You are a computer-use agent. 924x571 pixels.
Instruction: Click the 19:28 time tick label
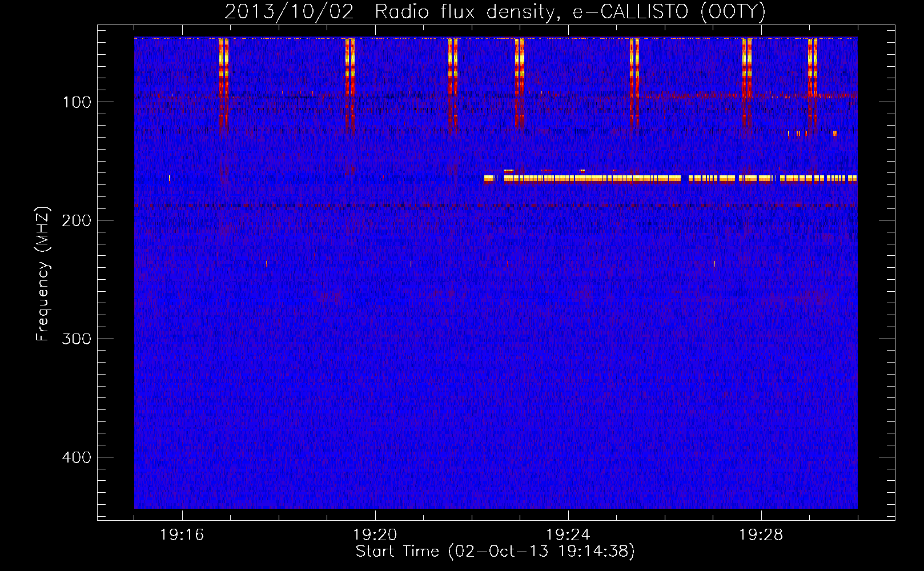click(x=761, y=535)
